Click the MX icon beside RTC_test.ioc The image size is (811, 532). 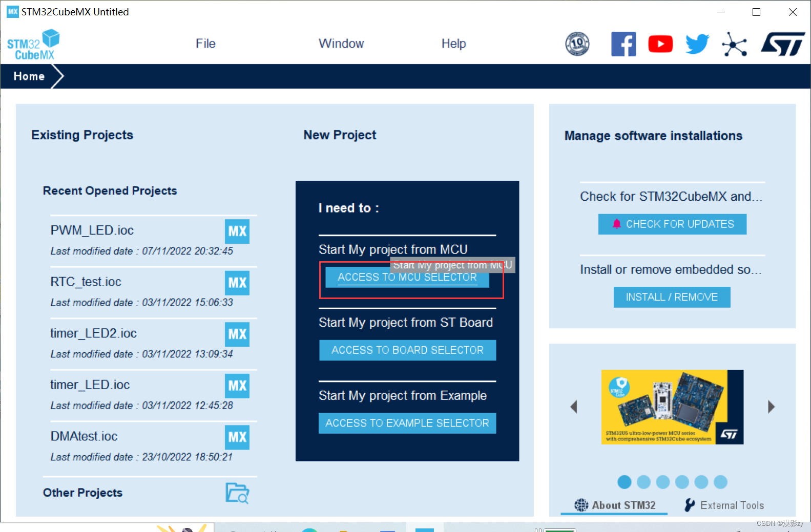coord(237,283)
